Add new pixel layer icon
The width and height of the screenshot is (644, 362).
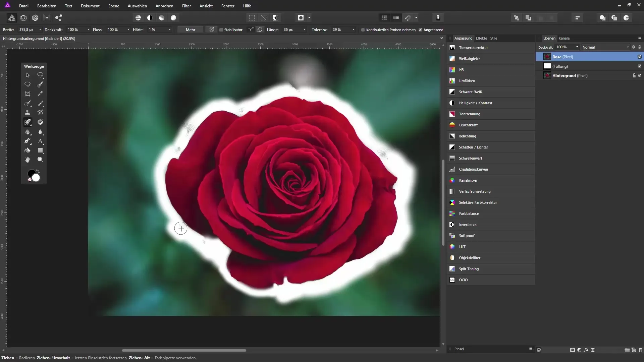click(x=634, y=350)
